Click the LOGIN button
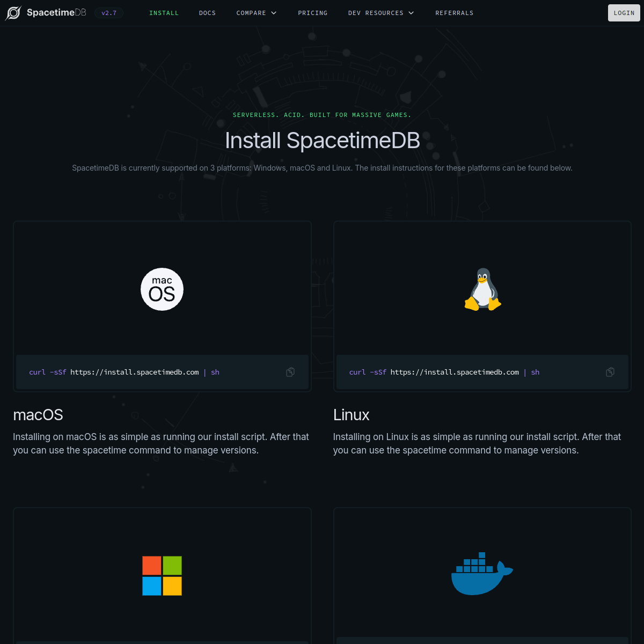This screenshot has width=644, height=644. pos(624,13)
